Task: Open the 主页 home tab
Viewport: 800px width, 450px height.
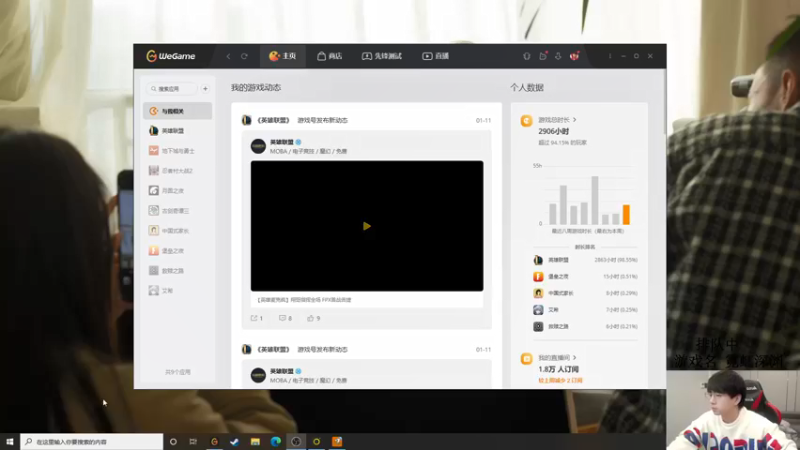Action: click(x=283, y=56)
